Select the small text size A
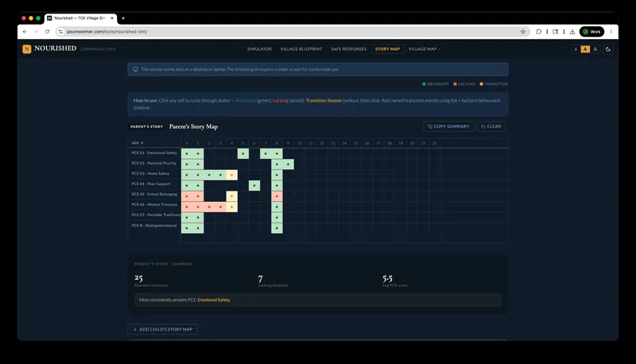 576,49
